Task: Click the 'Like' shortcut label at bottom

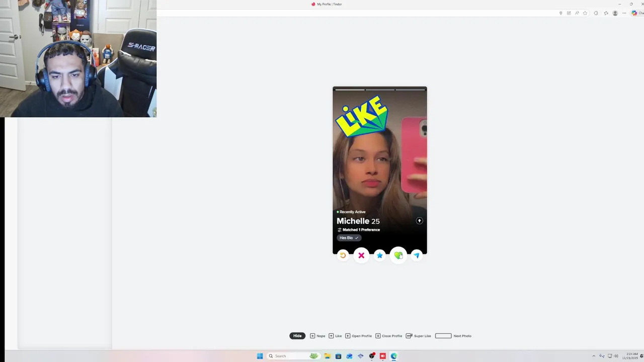Action: point(339,336)
